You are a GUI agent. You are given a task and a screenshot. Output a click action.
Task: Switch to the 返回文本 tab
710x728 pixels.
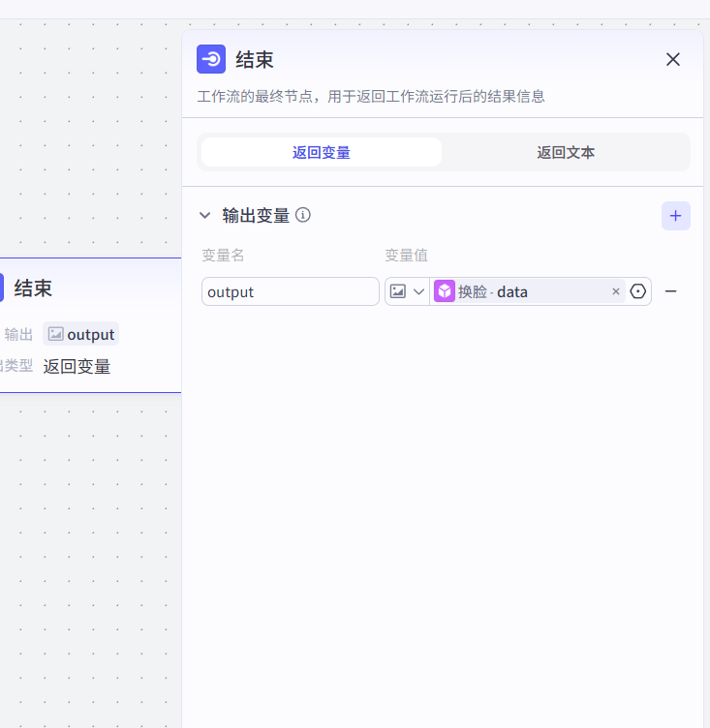(x=566, y=152)
